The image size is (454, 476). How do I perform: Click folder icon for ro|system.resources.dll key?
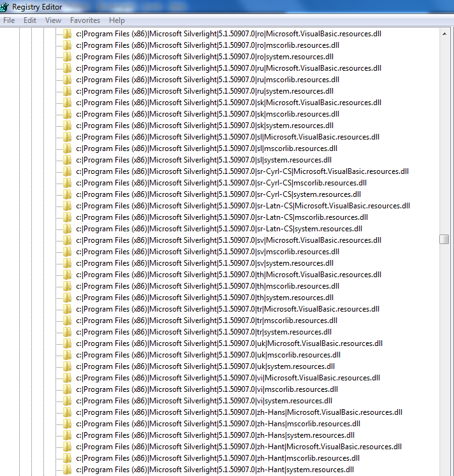tap(67, 57)
